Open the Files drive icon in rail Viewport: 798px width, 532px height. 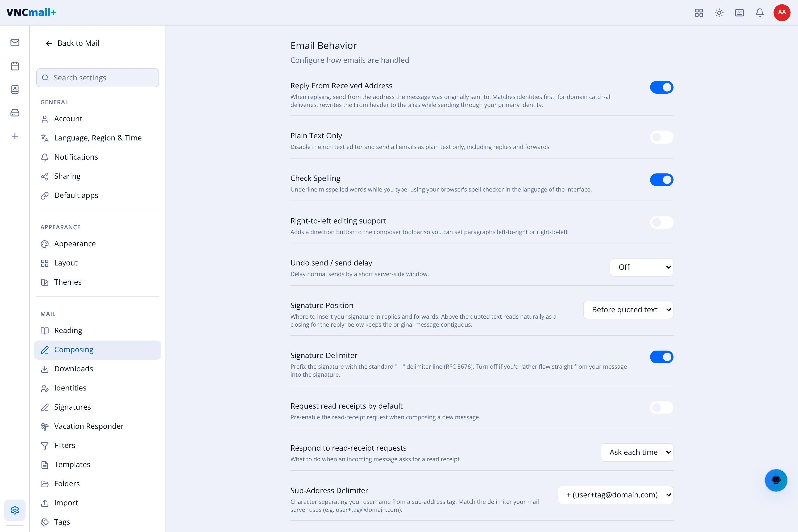click(x=15, y=113)
